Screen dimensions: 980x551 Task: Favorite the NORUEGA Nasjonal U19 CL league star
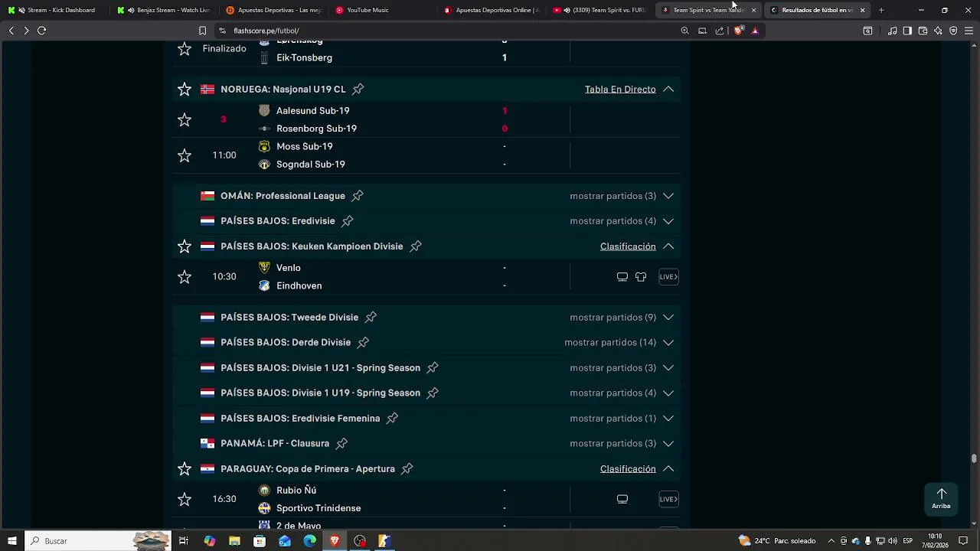coord(185,90)
